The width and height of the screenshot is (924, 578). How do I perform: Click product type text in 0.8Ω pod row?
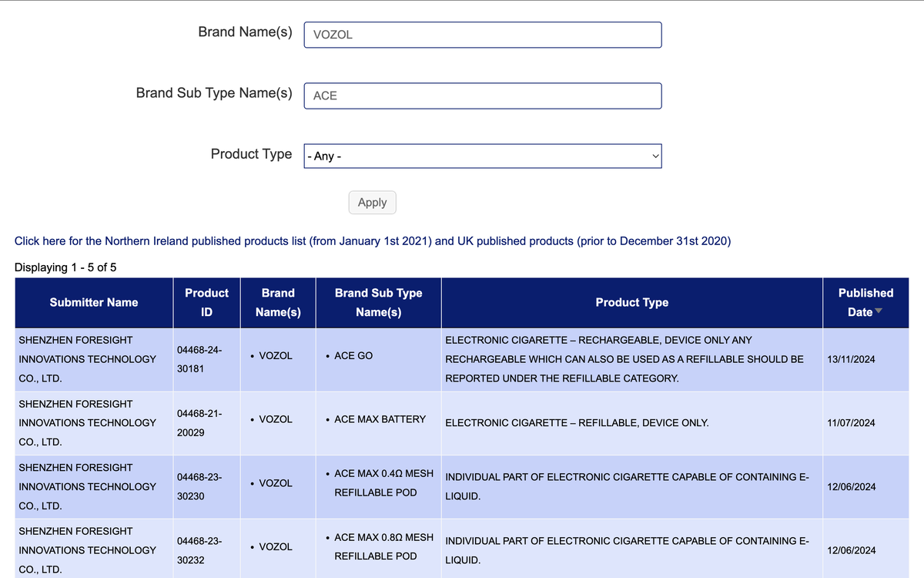click(x=627, y=550)
